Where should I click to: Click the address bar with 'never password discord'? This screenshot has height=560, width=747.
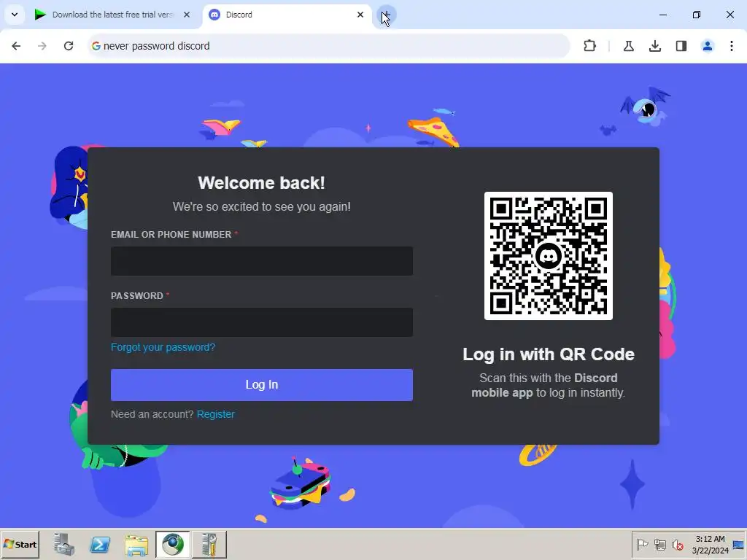click(x=329, y=46)
